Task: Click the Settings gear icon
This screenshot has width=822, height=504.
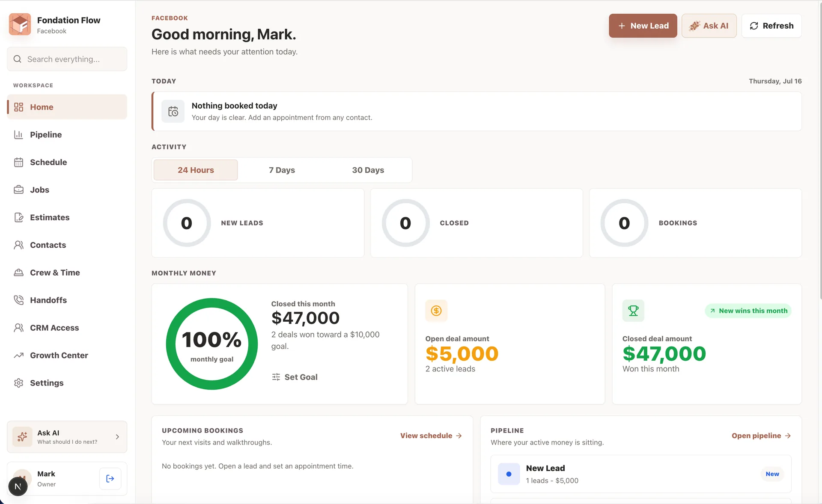Action: [x=18, y=383]
